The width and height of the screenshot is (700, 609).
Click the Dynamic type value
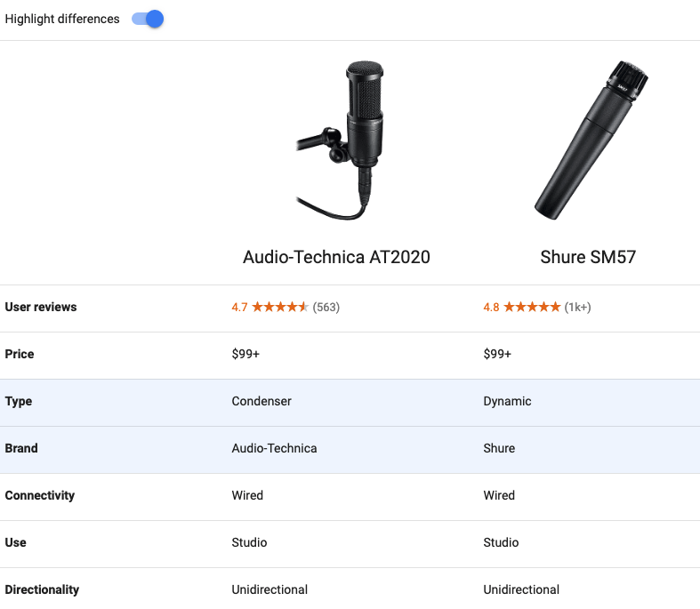click(x=507, y=402)
